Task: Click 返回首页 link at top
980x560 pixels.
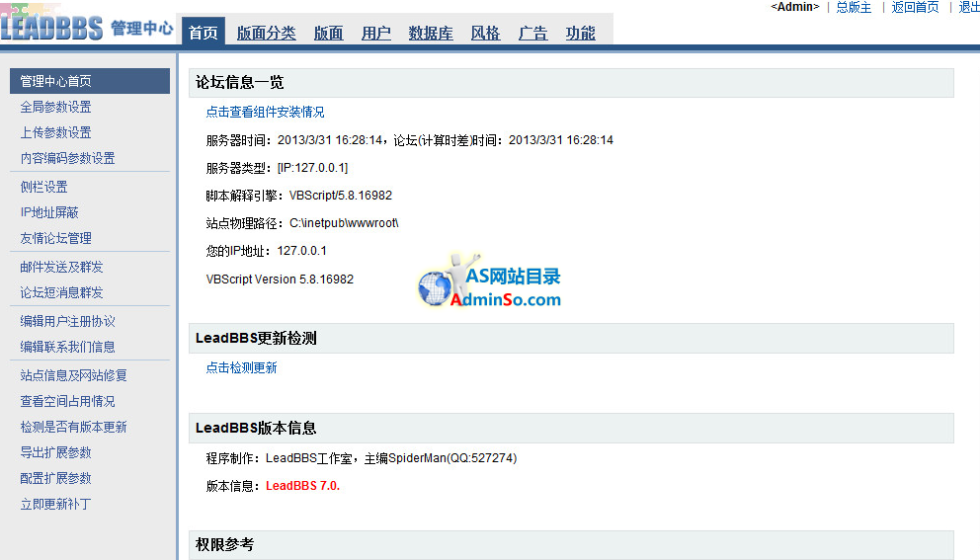Action: [915, 7]
